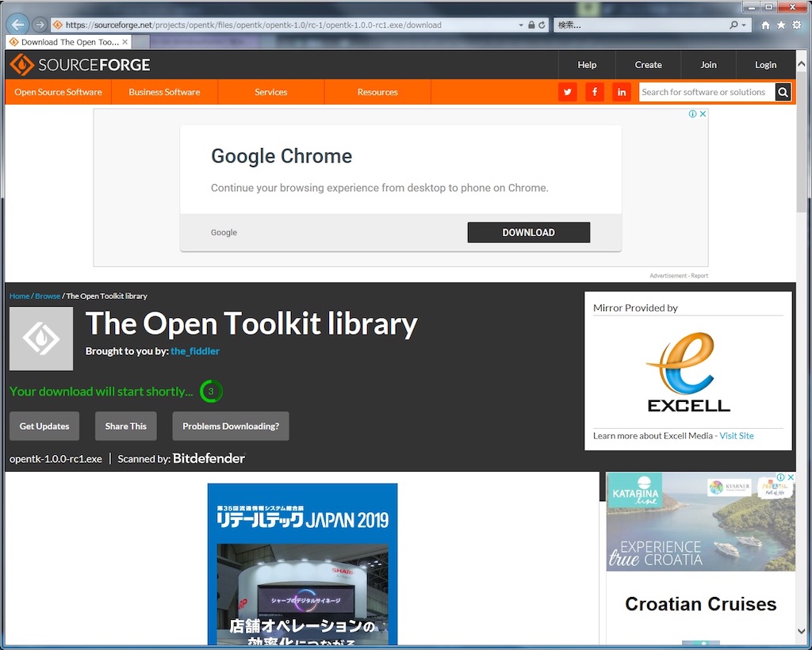Click Join in the header
The width and height of the screenshot is (812, 650).
[708, 65]
